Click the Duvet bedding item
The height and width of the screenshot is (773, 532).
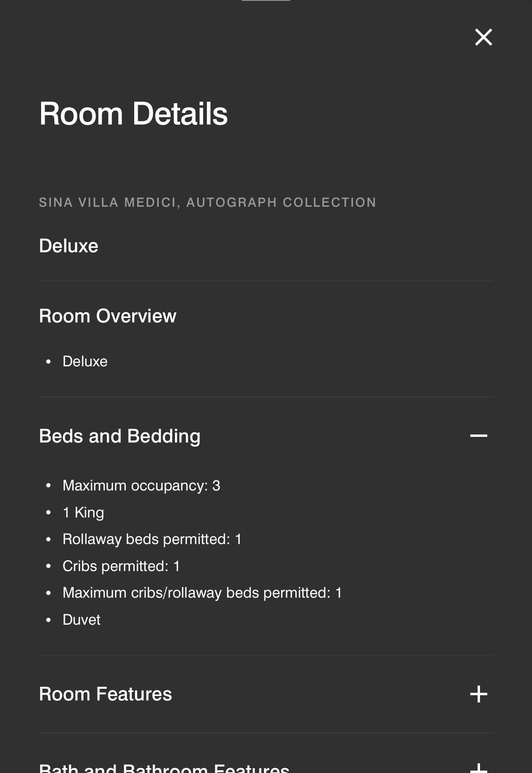coord(81,620)
